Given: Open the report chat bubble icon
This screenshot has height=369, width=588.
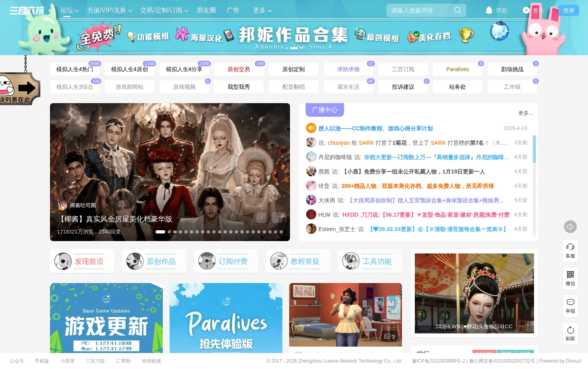Looking at the screenshot, I should tap(570, 302).
